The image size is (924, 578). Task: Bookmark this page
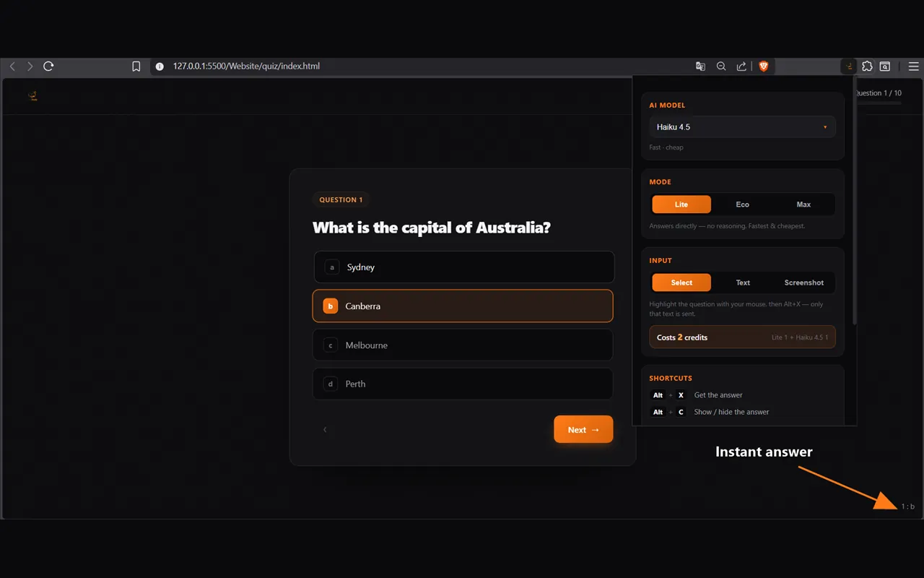pos(136,66)
